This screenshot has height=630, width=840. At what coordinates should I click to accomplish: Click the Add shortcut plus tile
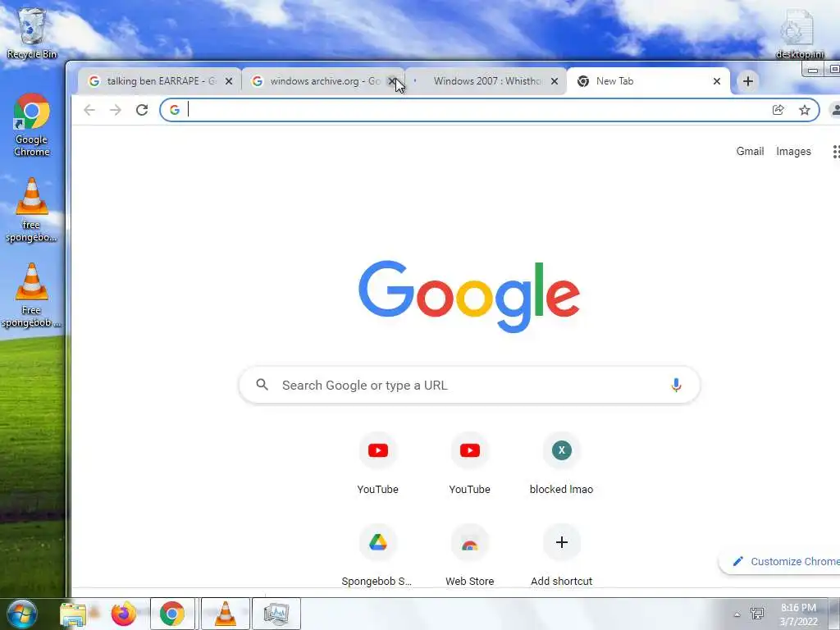coord(561,555)
